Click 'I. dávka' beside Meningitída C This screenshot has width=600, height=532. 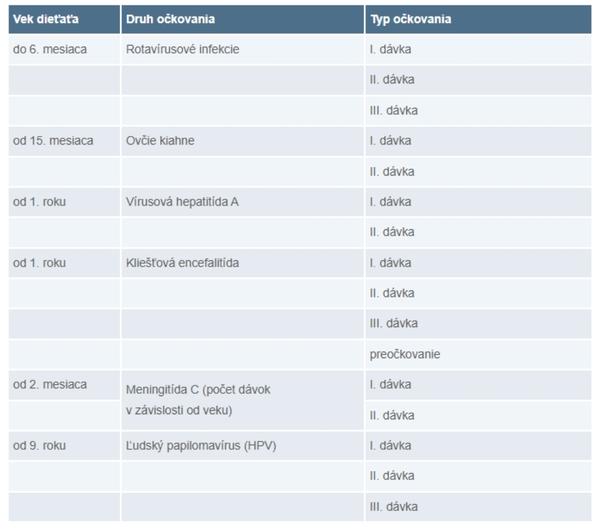point(391,384)
